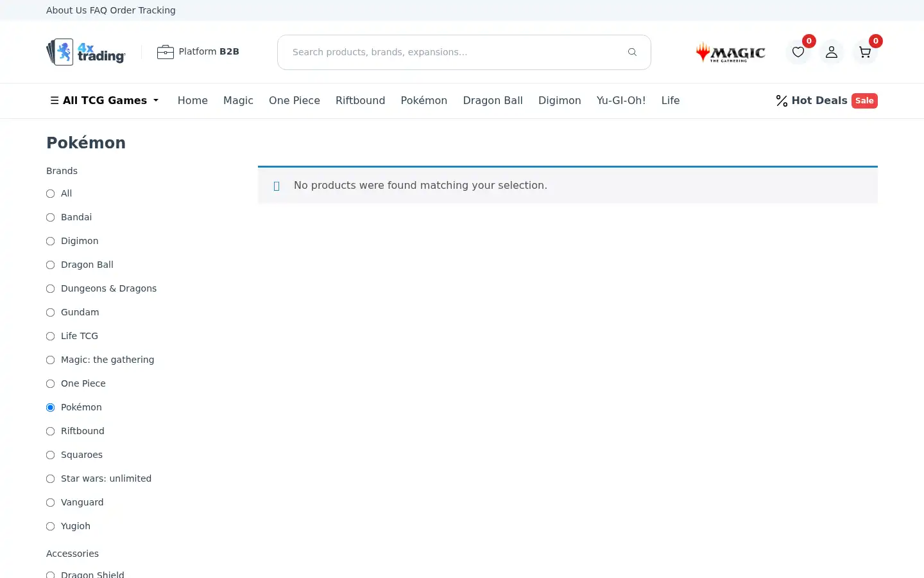The width and height of the screenshot is (924, 578).
Task: Click the Hot Deals percent icon
Action: [782, 101]
